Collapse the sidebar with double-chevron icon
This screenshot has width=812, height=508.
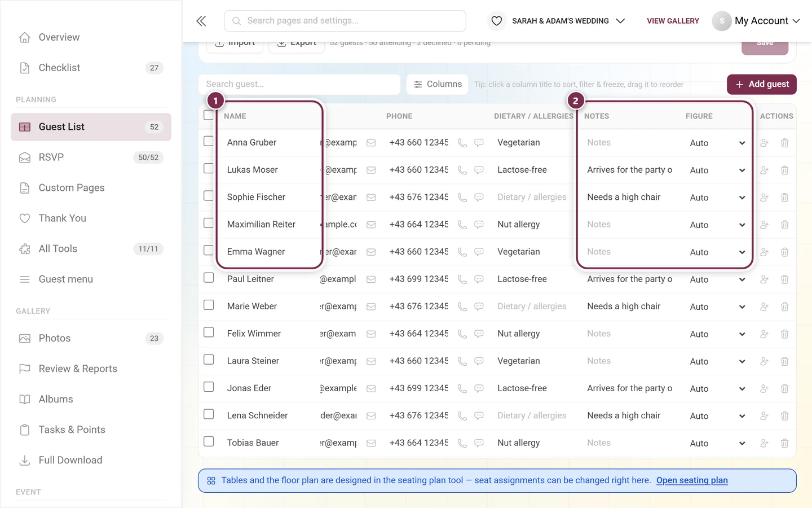pos(201,21)
